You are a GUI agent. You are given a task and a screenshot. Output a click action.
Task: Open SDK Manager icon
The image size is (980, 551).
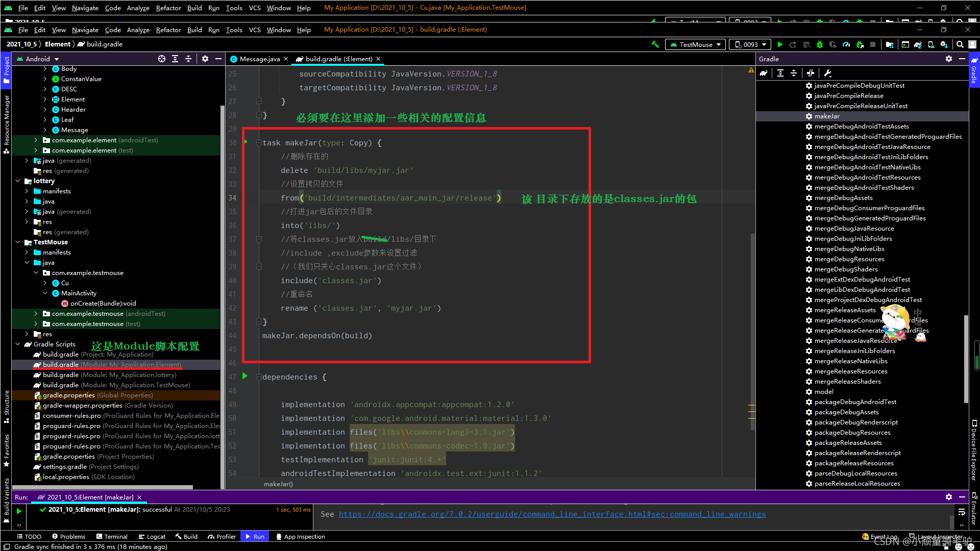(x=944, y=44)
